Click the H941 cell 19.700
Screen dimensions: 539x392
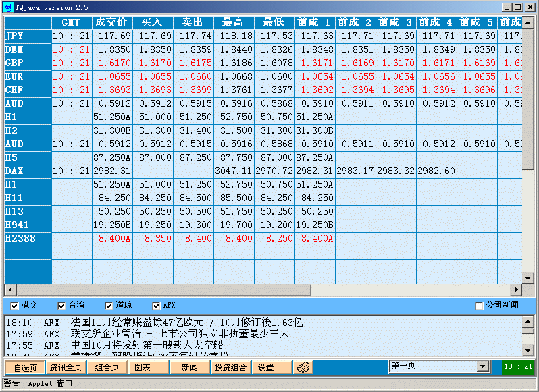point(234,225)
